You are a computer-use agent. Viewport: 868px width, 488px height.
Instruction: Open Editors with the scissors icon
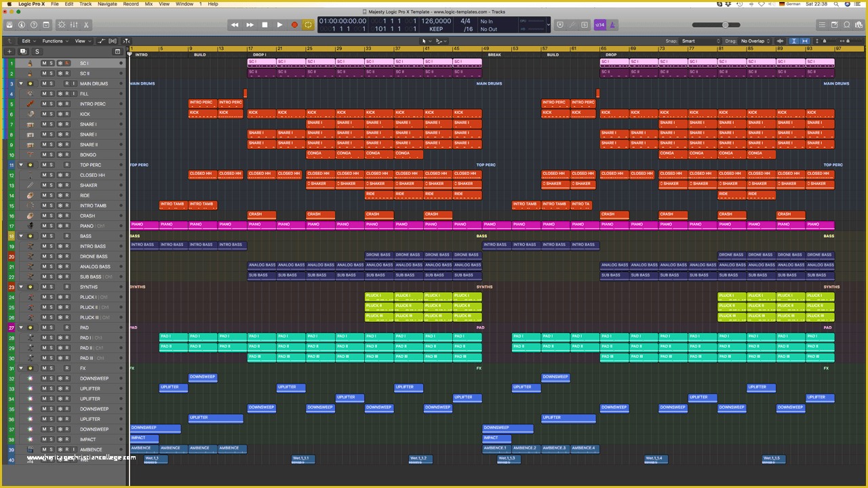[86, 25]
